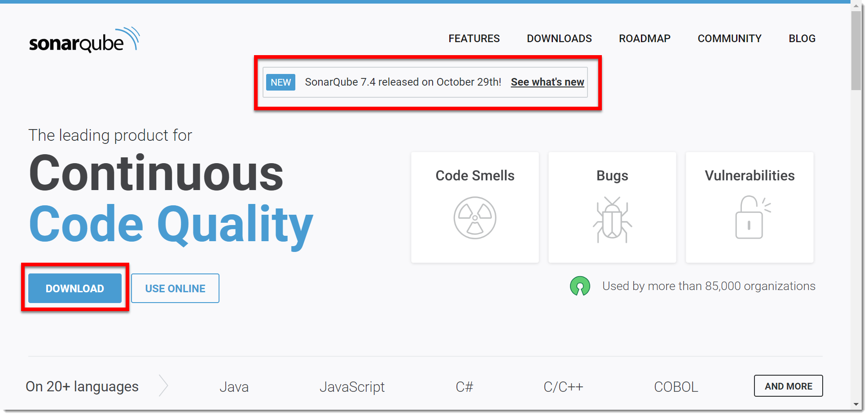
Task: Click the blue NEW badge
Action: 281,82
